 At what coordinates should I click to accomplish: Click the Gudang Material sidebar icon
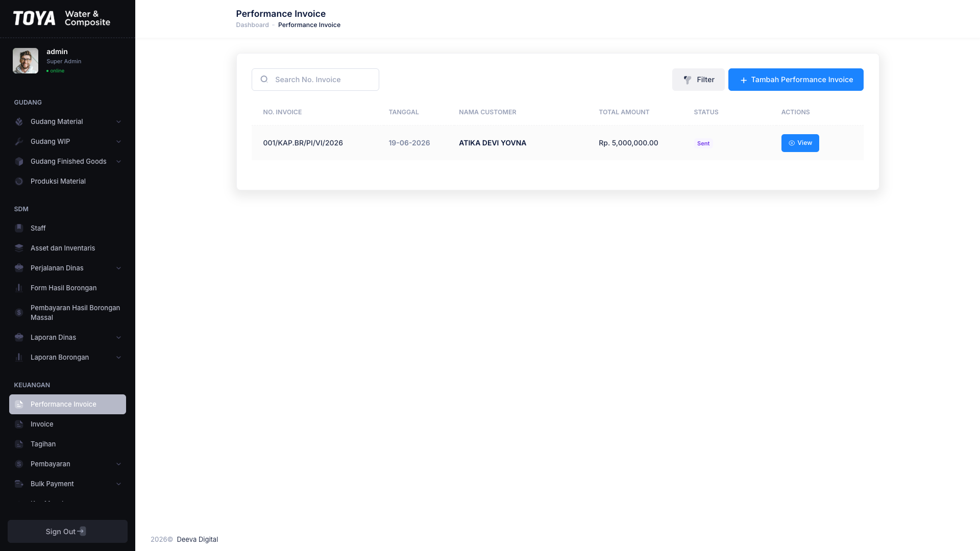pos(19,121)
